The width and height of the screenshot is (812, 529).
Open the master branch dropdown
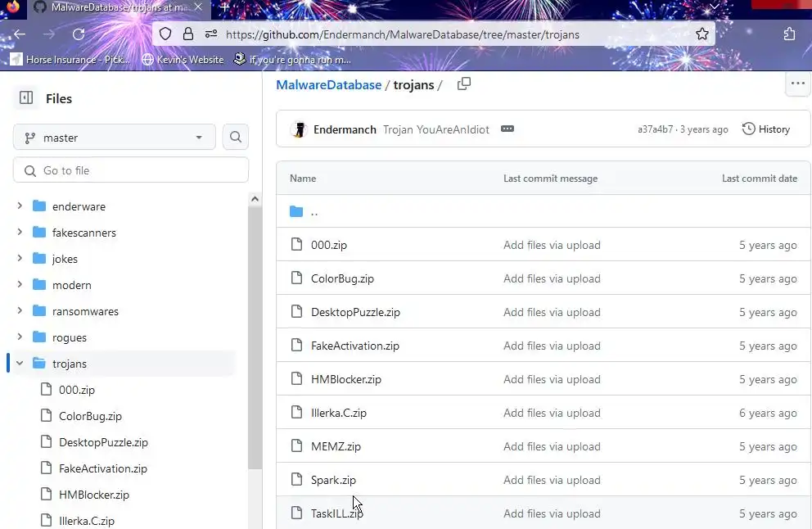(115, 138)
